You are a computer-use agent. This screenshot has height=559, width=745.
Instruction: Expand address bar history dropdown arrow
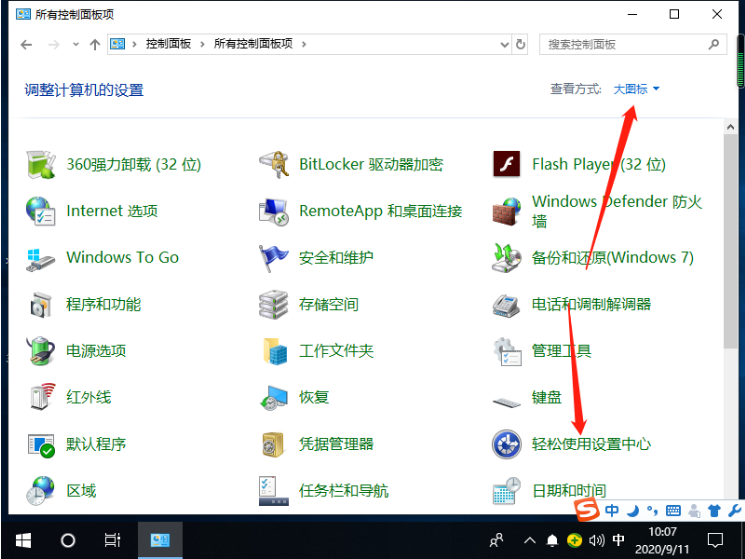[502, 44]
